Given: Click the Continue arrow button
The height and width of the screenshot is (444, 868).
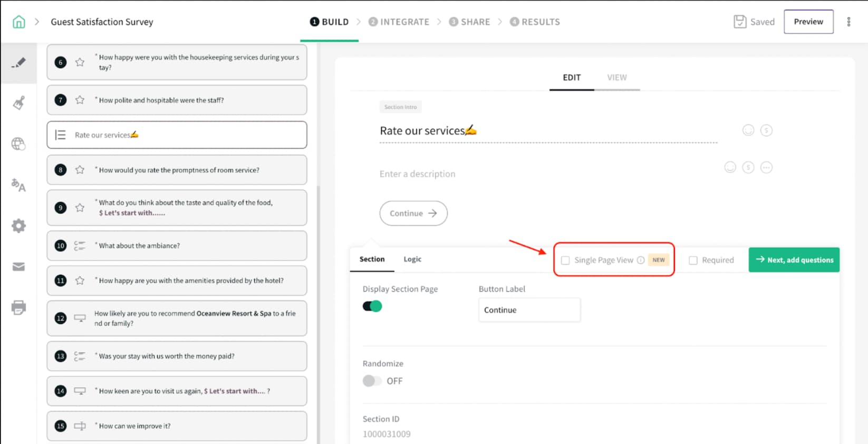Looking at the screenshot, I should point(413,213).
